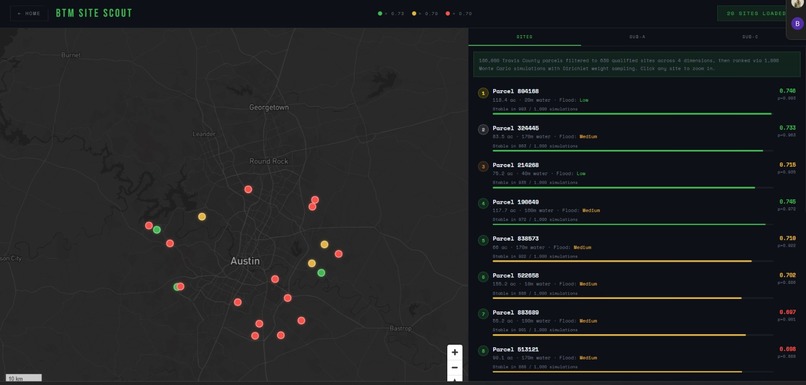Click the green legend dot in the header
This screenshot has width=806, height=385.
tap(380, 13)
